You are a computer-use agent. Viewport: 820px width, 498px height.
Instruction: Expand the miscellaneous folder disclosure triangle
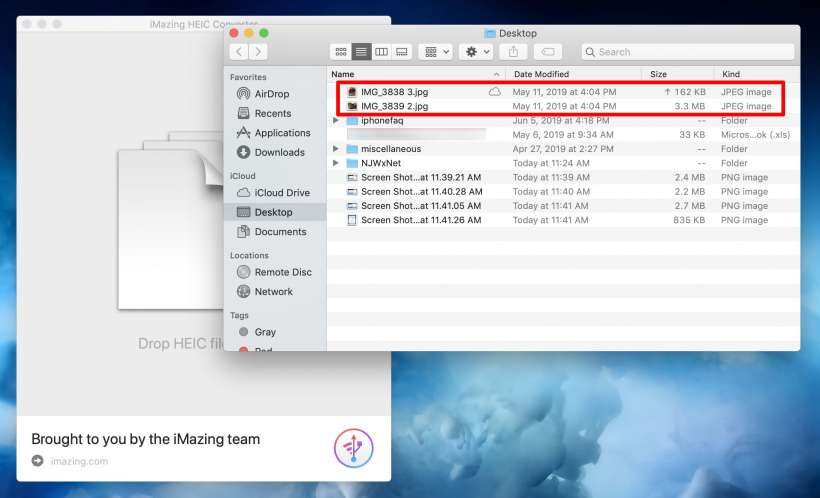(x=336, y=149)
